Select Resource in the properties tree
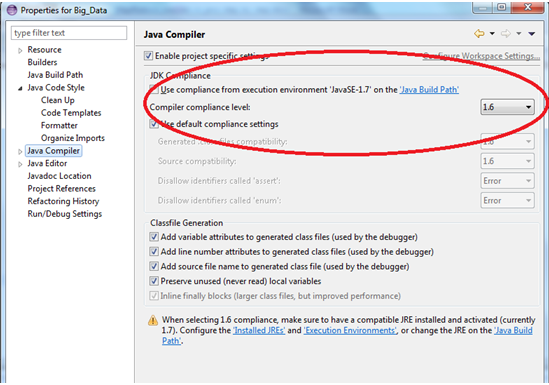This screenshot has width=549, height=385. pos(44,49)
